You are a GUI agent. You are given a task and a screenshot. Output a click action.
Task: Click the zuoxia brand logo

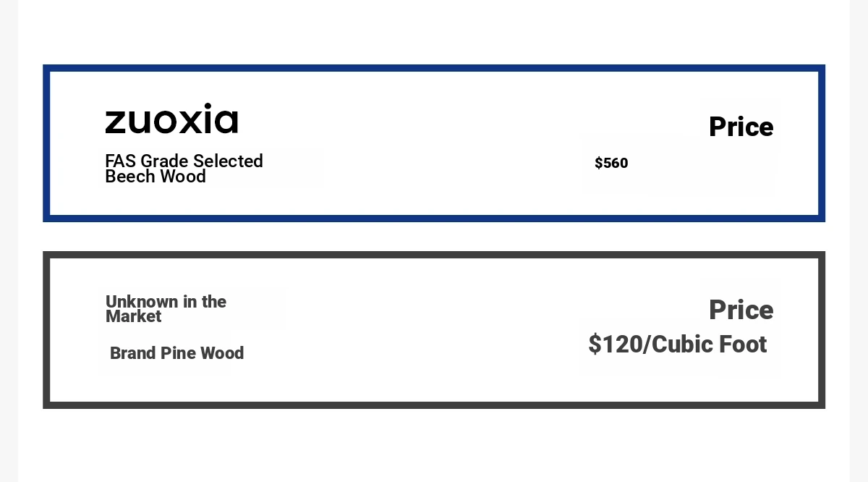click(x=171, y=119)
